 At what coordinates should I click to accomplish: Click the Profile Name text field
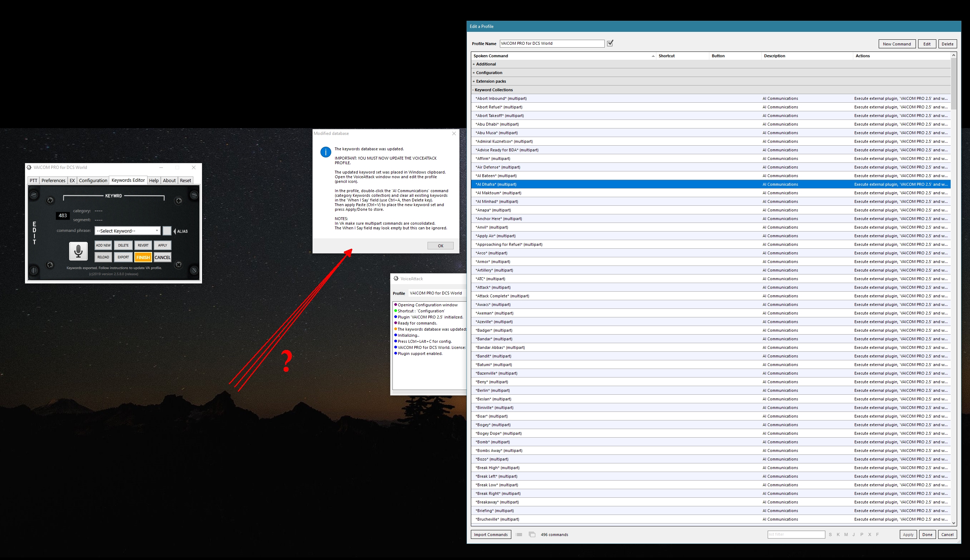coord(552,43)
